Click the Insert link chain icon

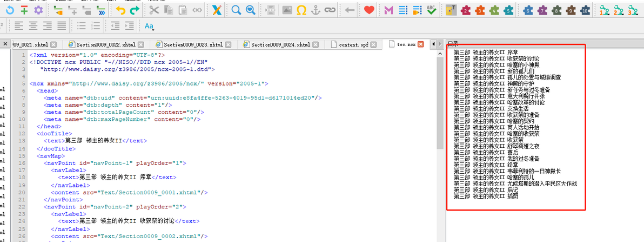coord(330,11)
